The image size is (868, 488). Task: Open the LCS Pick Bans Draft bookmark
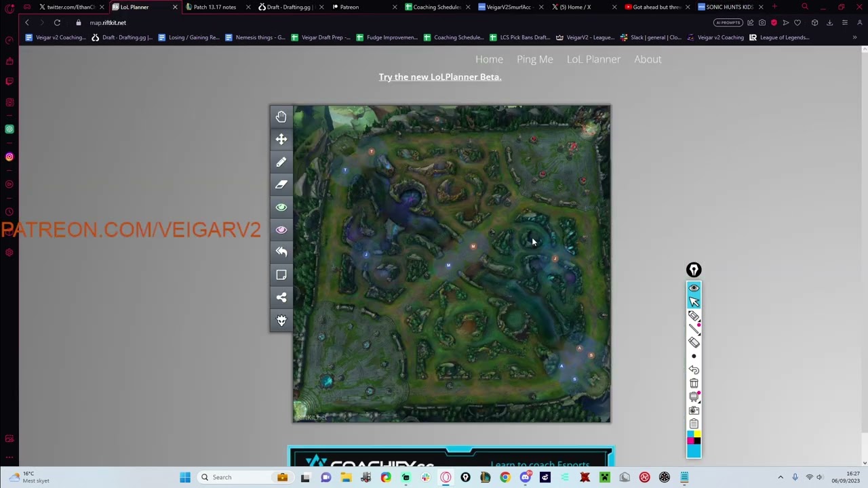[x=519, y=37]
